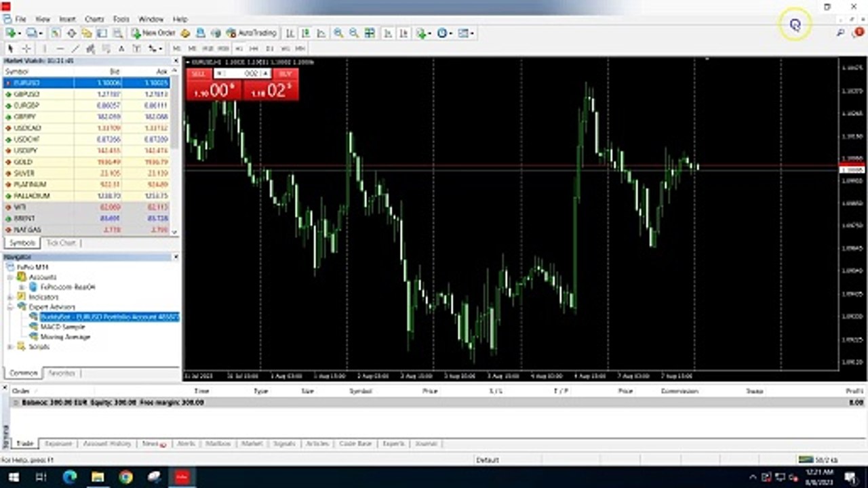This screenshot has width=868, height=488.
Task: Select the MACD Sample expert advisor
Action: tap(62, 327)
